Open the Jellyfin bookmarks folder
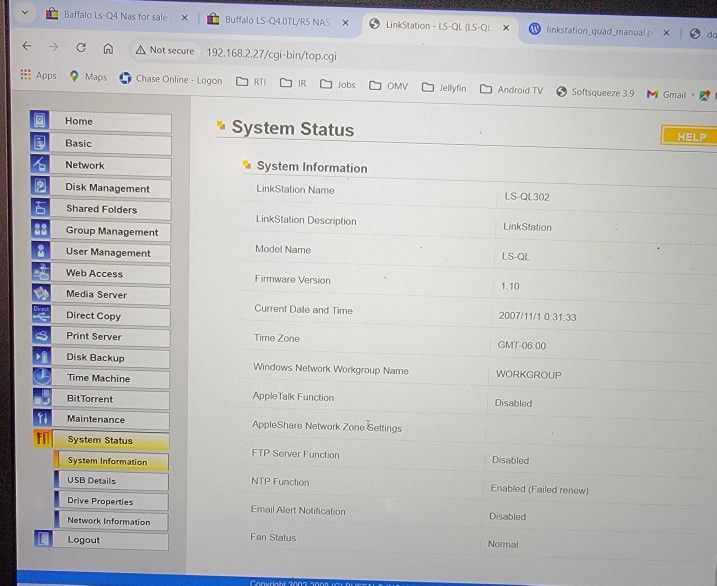Screen dimensions: 717x586 [x=444, y=87]
